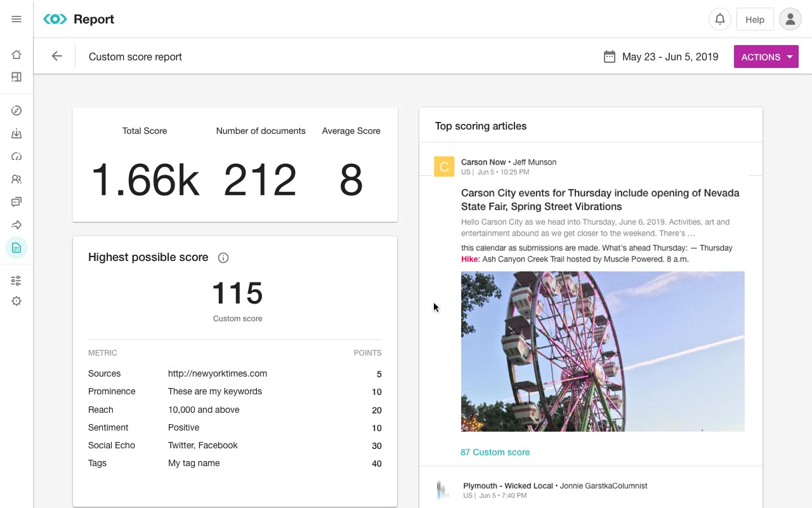
Task: Click the POINTS column header
Action: click(368, 352)
